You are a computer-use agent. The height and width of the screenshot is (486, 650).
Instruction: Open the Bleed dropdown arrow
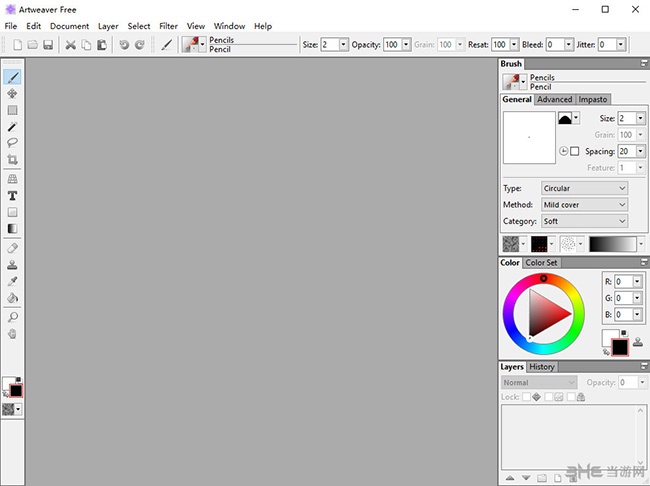pyautogui.click(x=569, y=45)
